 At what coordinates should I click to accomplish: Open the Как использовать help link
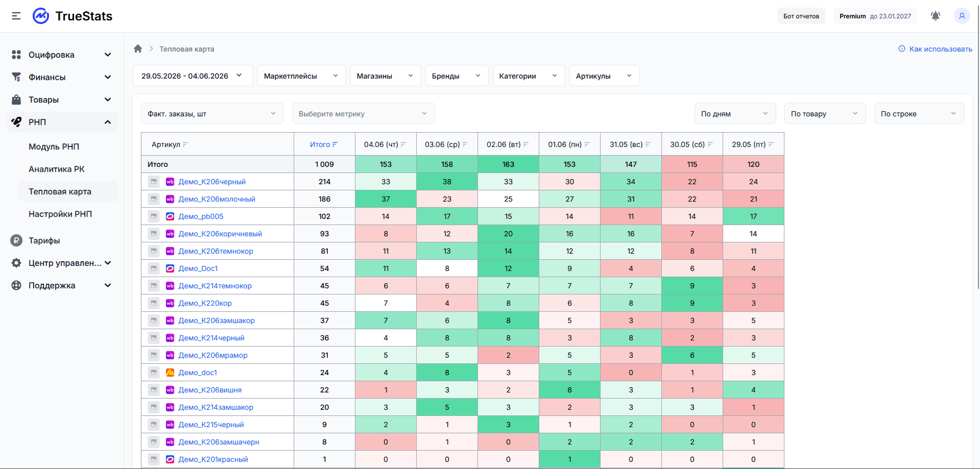coord(935,49)
